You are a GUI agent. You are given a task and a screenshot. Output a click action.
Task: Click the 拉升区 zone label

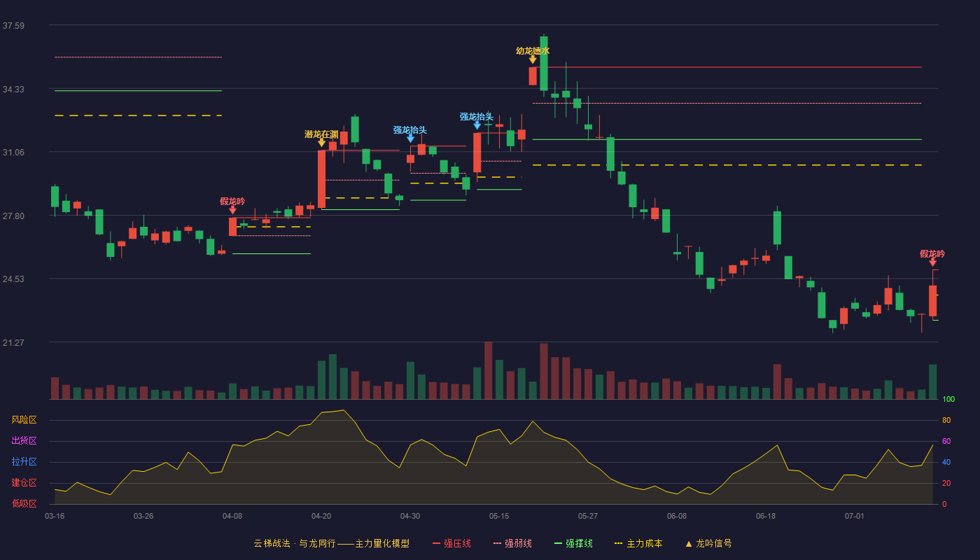(x=24, y=462)
